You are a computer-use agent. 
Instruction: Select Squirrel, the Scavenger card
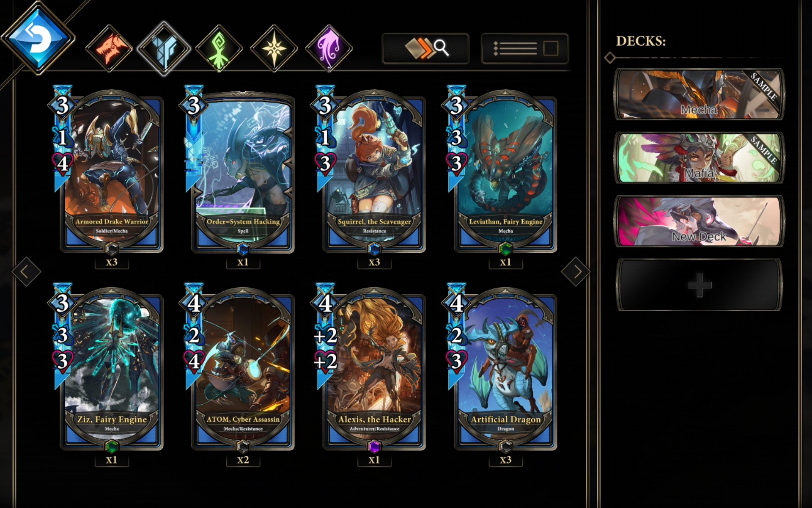click(370, 170)
